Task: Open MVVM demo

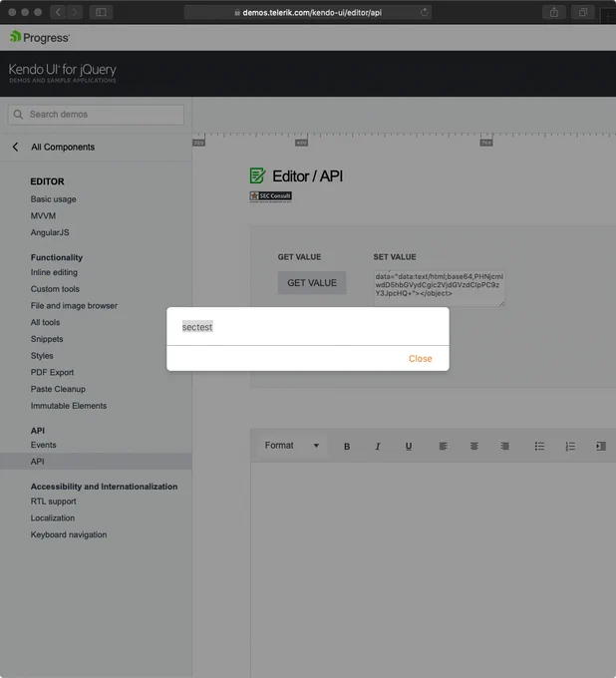Action: pyautogui.click(x=43, y=215)
